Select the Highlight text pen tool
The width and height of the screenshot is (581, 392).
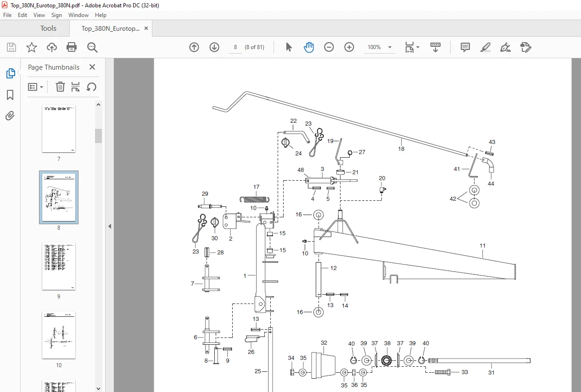[486, 47]
